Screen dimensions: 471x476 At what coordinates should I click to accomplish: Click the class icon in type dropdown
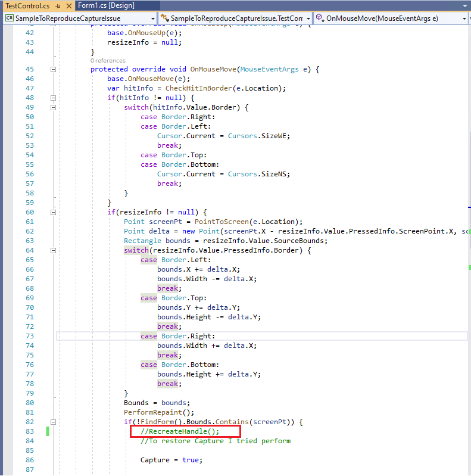[165, 18]
